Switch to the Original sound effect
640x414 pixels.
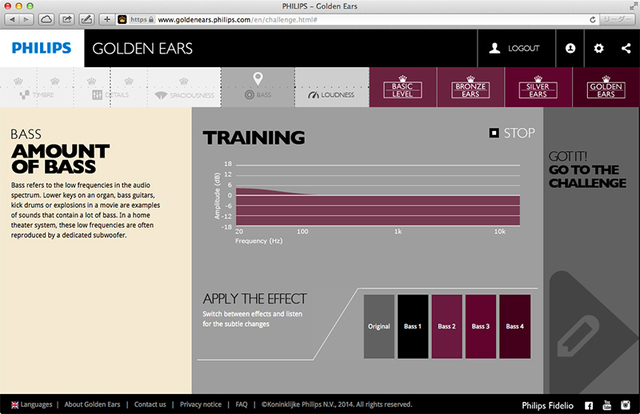[x=379, y=327]
